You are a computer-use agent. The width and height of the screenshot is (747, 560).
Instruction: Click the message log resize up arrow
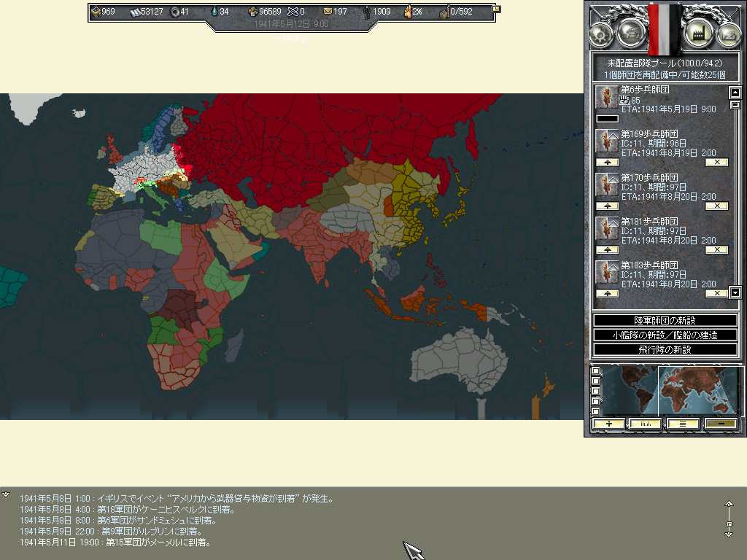pos(729,505)
